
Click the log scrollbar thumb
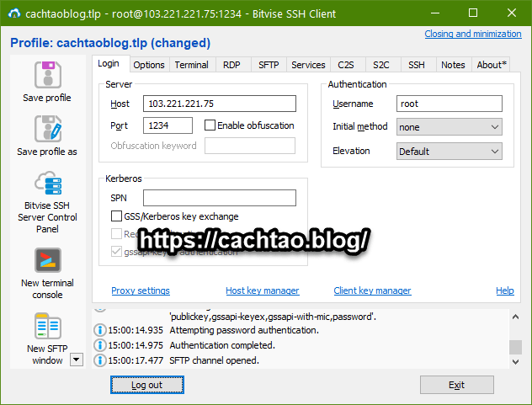(515, 347)
